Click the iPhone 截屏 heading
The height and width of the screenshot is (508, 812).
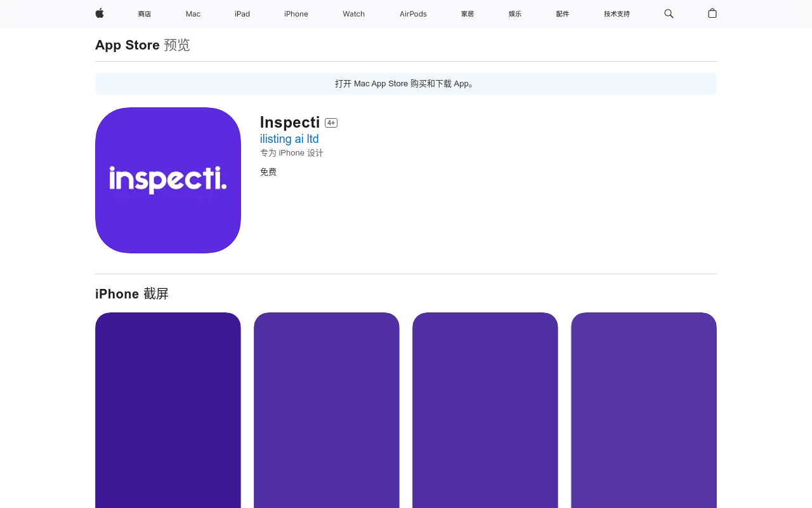[132, 294]
